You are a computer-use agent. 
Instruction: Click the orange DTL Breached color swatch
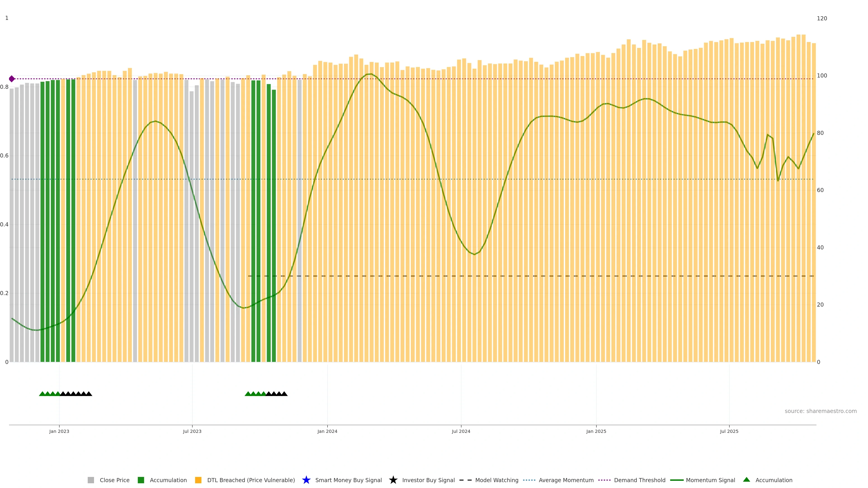pos(198,480)
